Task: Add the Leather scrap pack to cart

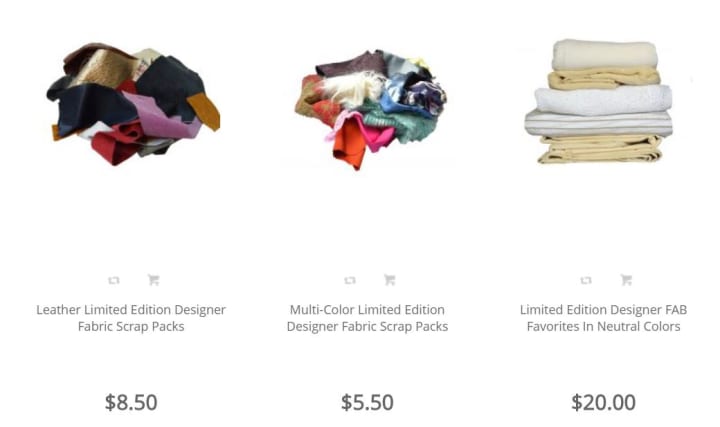Action: 153,280
